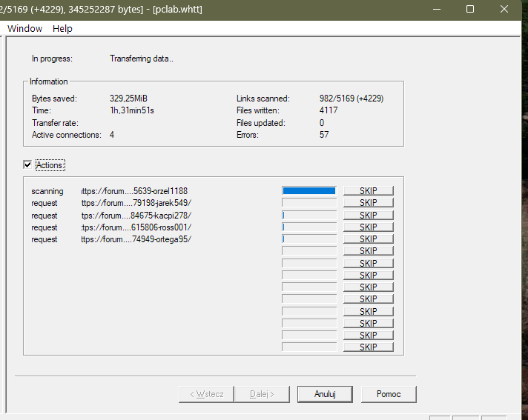Click the scanning URL ending 5639-orzel1188

coord(134,191)
